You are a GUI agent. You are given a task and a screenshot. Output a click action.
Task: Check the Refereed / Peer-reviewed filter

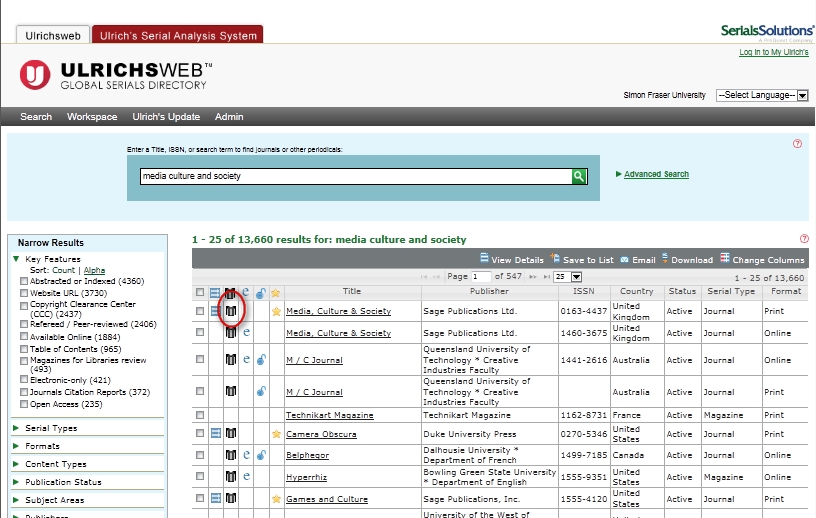click(24, 324)
